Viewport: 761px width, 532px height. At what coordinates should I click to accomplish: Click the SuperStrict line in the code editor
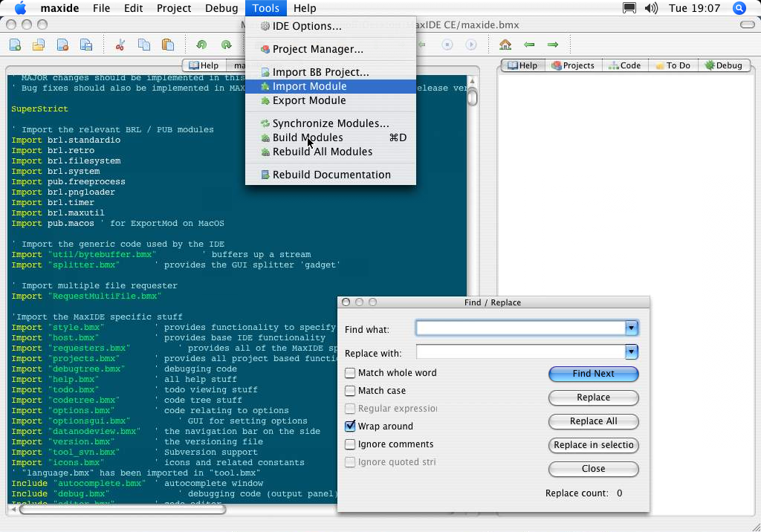[40, 108]
